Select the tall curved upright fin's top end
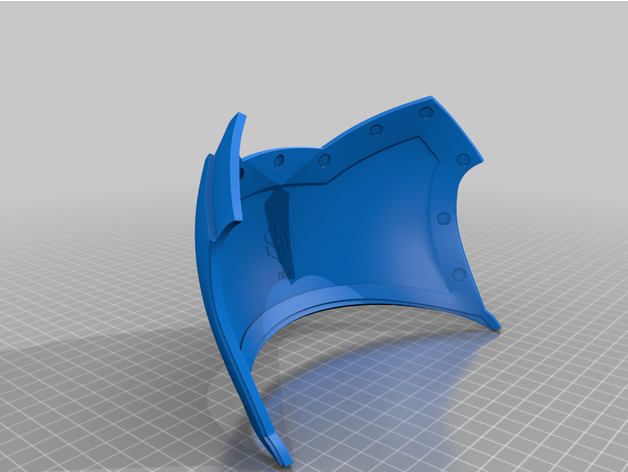The width and height of the screenshot is (628, 472). (x=240, y=116)
